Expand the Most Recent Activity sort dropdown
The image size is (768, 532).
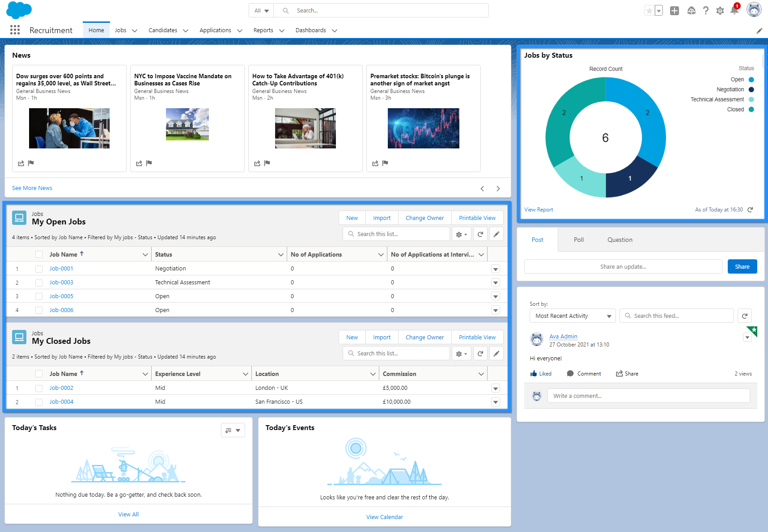573,316
